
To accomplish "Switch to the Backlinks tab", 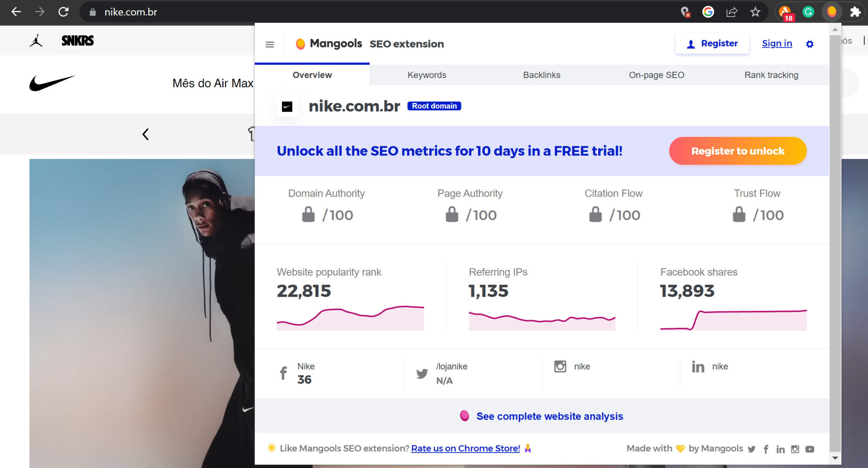I will (541, 75).
